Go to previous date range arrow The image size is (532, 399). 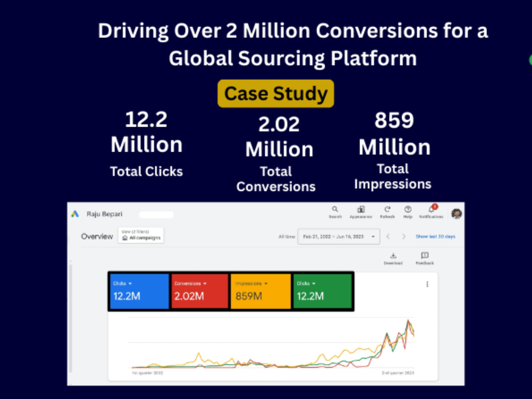[388, 237]
